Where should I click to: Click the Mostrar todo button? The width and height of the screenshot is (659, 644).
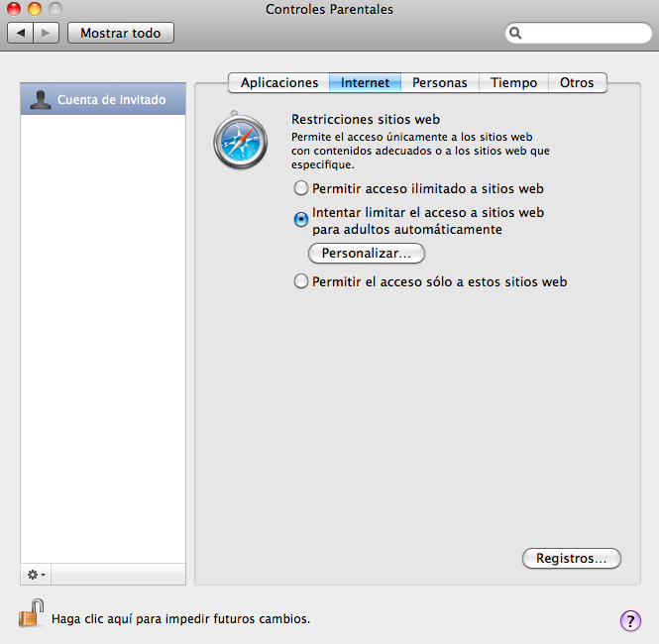(120, 34)
